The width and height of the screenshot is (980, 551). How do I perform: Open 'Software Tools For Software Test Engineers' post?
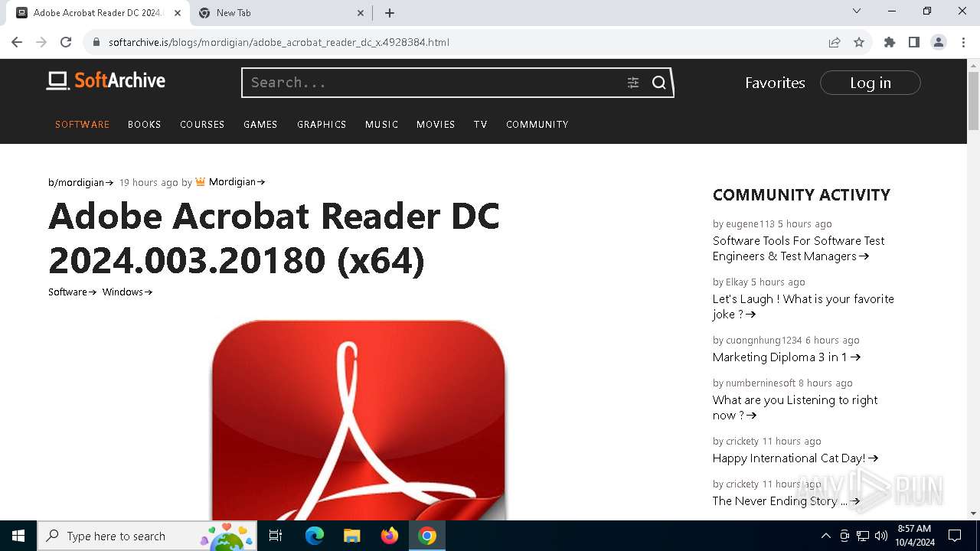(x=799, y=248)
